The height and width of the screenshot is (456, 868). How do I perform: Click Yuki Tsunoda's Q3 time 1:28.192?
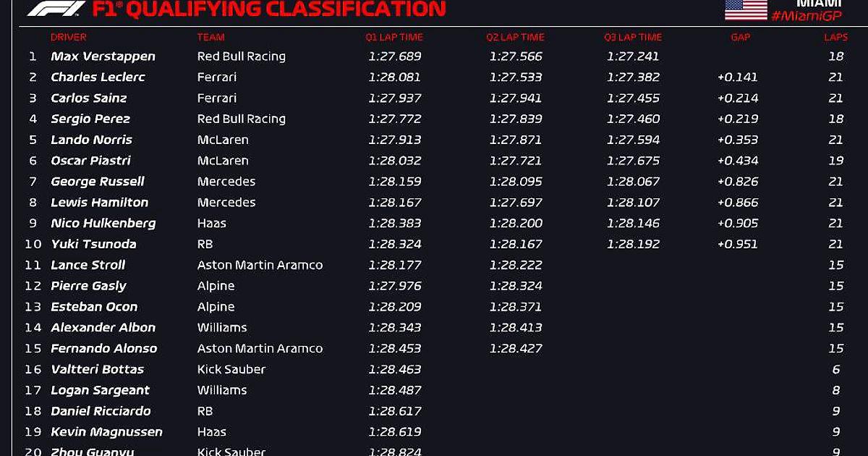point(633,244)
